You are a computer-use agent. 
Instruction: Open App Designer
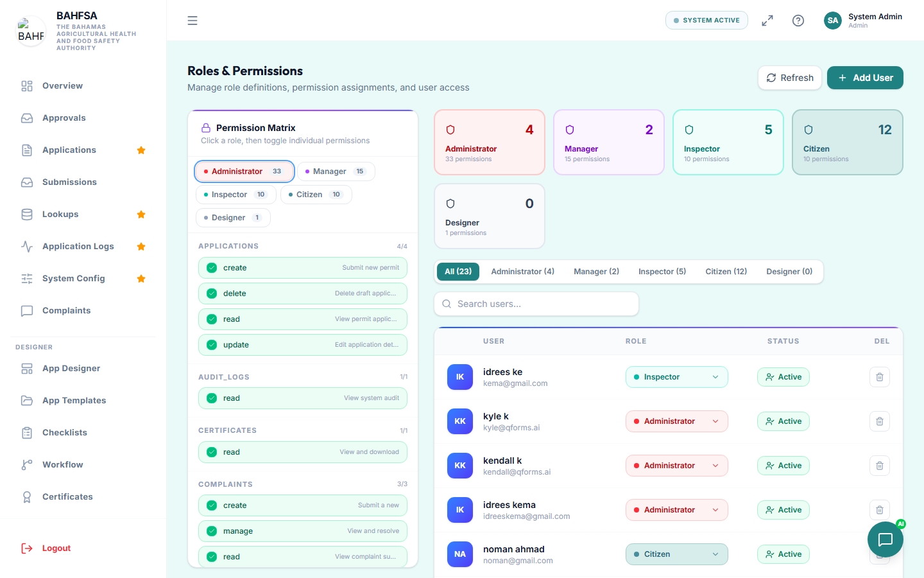(x=83, y=369)
